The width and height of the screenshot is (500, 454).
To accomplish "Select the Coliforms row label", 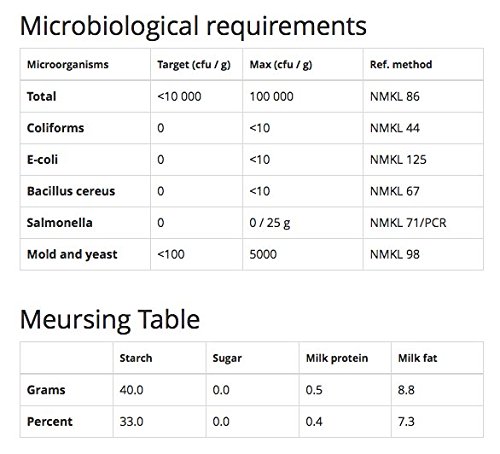I will 55,128.
